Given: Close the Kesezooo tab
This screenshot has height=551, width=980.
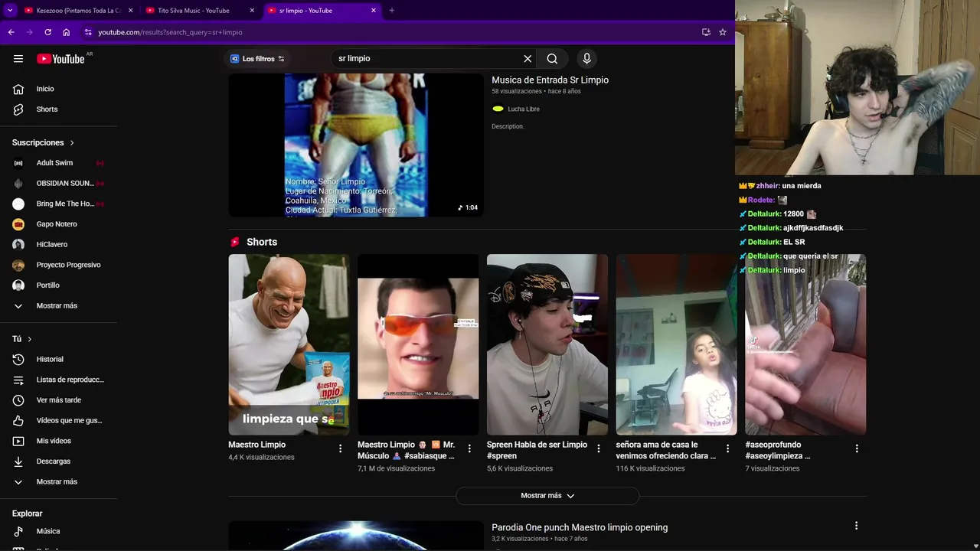Looking at the screenshot, I should (130, 11).
